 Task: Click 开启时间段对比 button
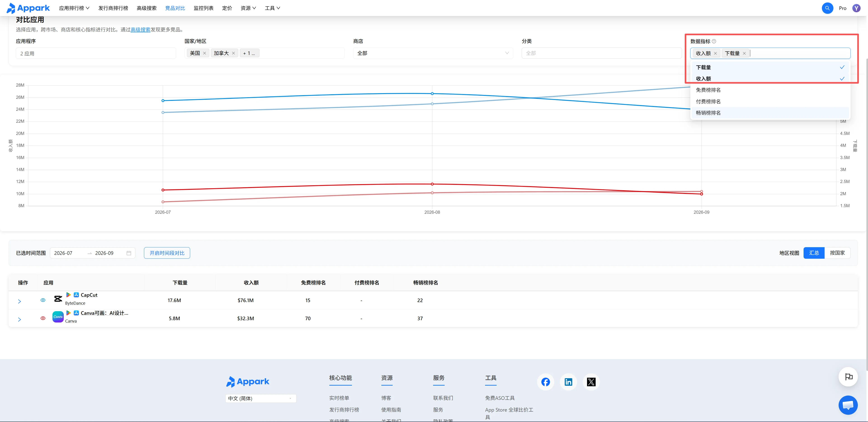(x=167, y=253)
